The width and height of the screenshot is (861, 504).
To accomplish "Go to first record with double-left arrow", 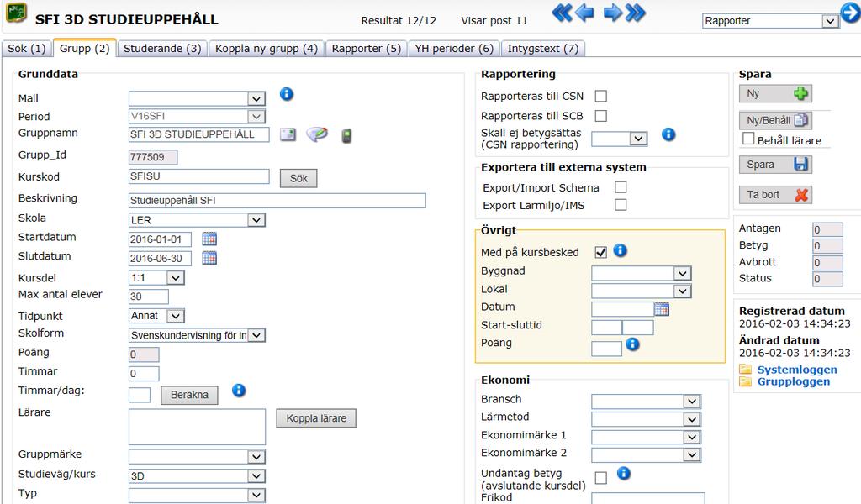I will [562, 12].
